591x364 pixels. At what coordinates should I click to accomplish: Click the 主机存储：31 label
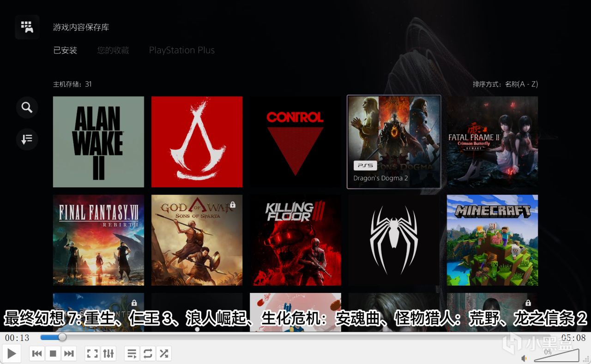(x=72, y=84)
